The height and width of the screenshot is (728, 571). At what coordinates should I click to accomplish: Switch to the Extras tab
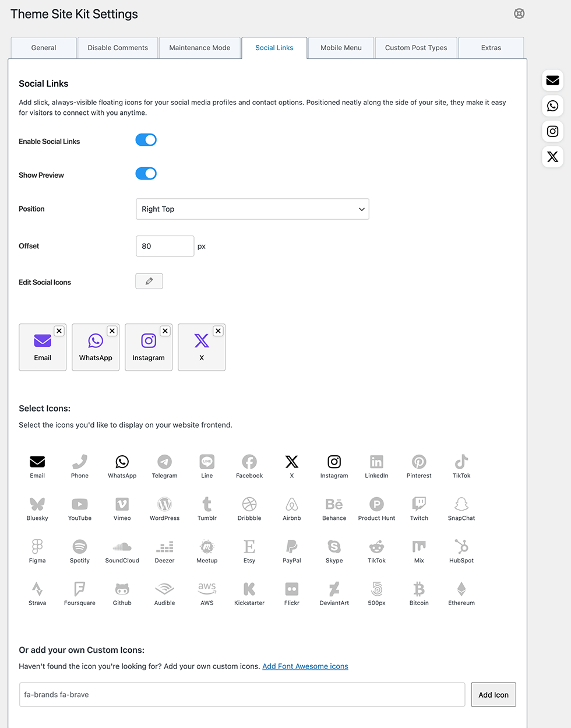[x=491, y=48]
